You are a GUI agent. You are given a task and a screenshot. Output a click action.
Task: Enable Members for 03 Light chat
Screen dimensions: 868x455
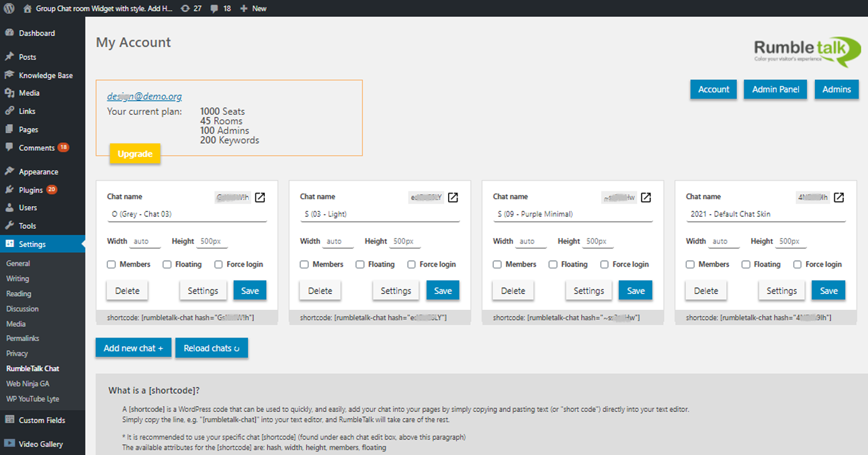pos(304,264)
